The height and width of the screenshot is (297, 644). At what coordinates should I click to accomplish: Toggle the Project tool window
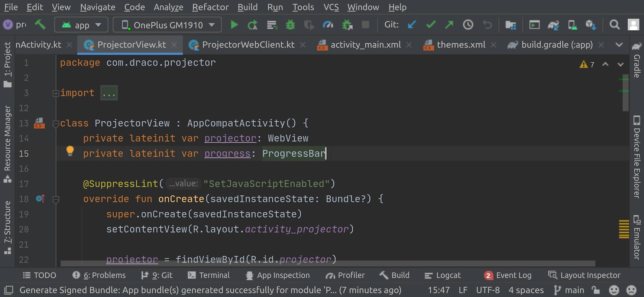point(7,64)
